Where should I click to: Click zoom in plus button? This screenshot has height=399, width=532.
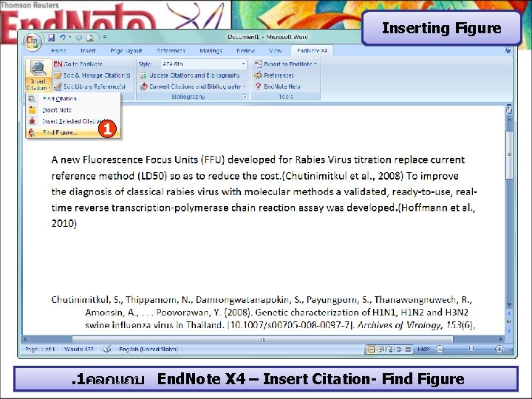pos(499,349)
